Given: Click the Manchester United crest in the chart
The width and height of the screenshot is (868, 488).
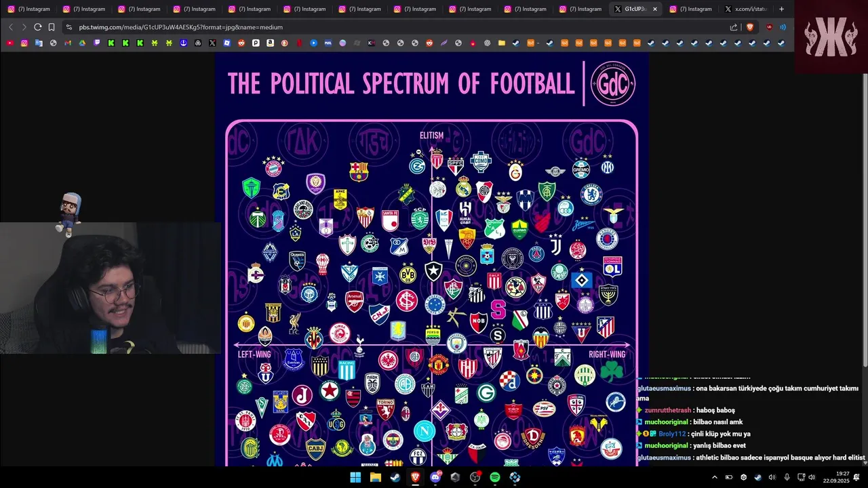Looking at the screenshot, I should (438, 365).
